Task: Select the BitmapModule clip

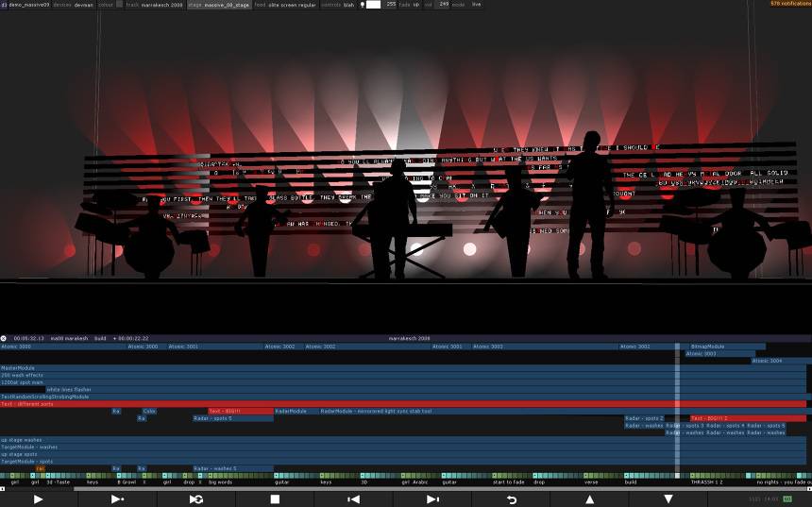Action: tap(728, 346)
